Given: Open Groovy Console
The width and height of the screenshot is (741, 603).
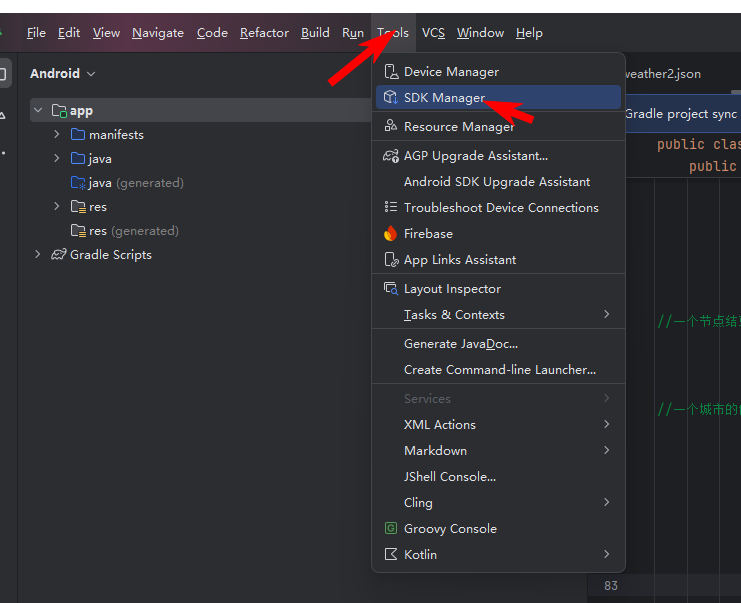Looking at the screenshot, I should tap(498, 529).
